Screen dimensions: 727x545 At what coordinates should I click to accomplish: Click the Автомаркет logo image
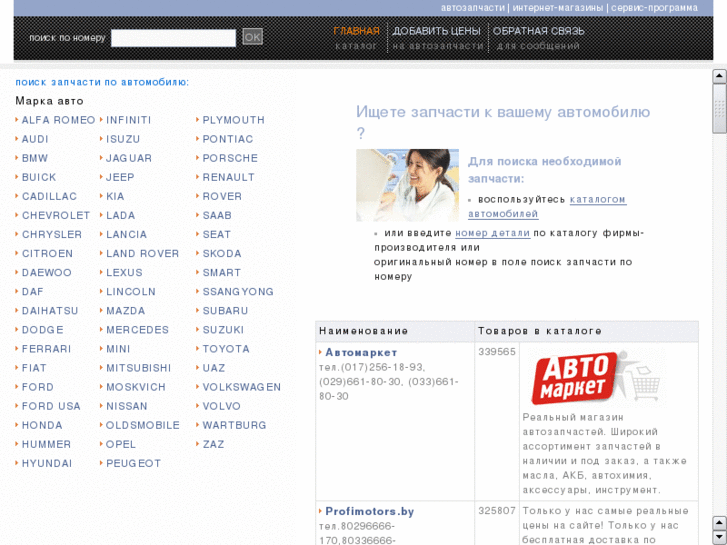click(596, 377)
